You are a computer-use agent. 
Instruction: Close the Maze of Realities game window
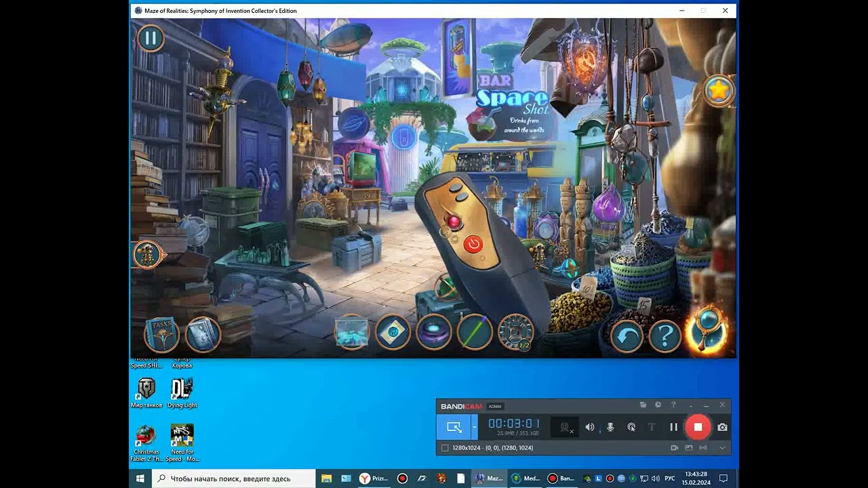725,10
